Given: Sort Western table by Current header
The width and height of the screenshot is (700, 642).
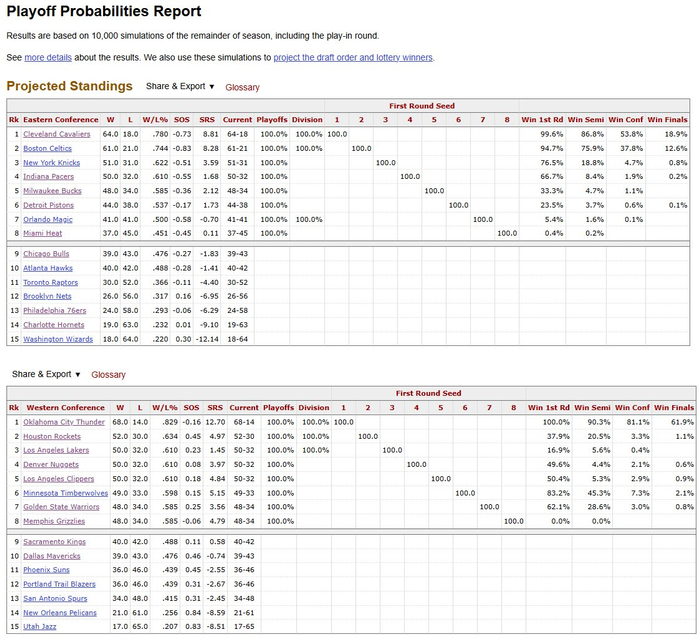Looking at the screenshot, I should 244,408.
